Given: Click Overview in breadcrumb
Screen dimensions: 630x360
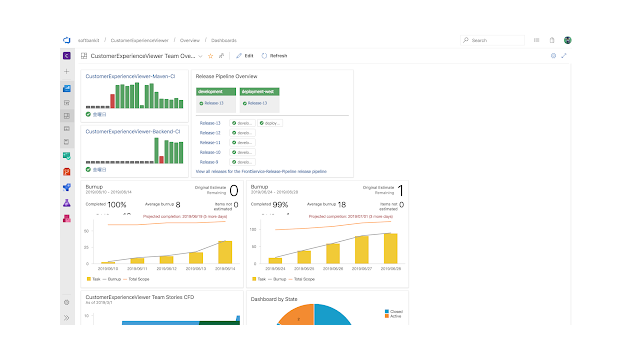Looking at the screenshot, I should 190,41.
